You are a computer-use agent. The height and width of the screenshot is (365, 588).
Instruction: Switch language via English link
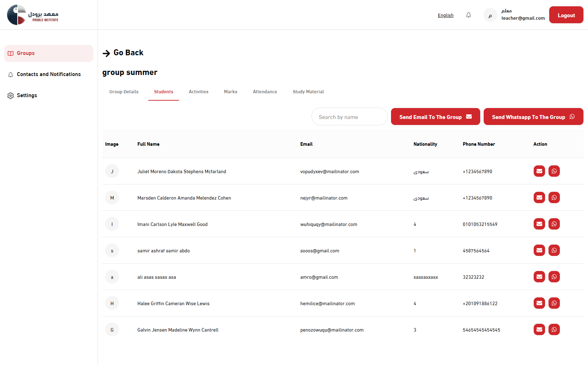tap(445, 15)
